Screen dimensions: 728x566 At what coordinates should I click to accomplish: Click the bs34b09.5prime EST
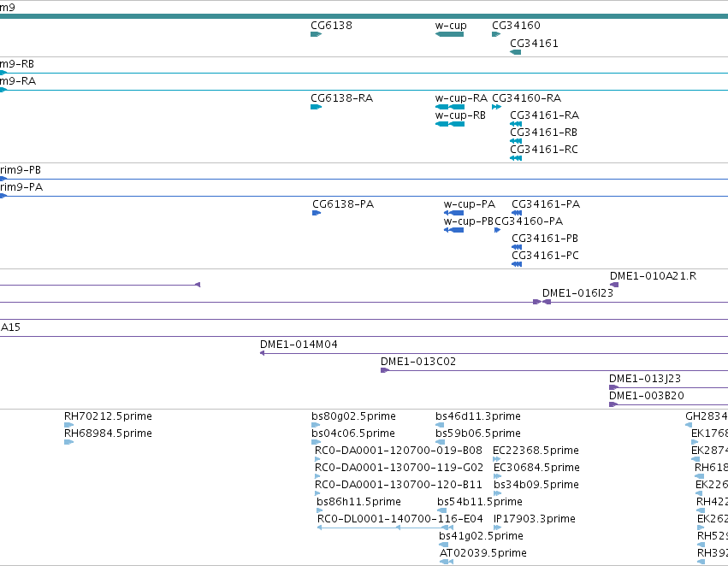click(x=497, y=494)
